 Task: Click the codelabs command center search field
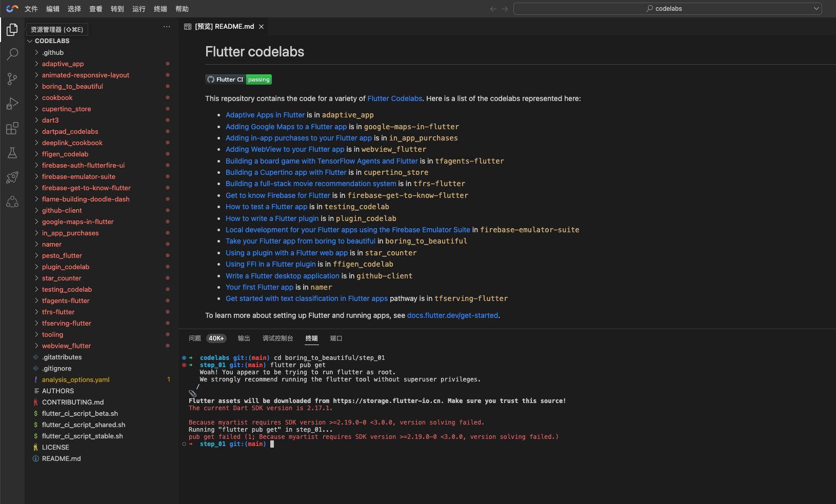tap(667, 9)
